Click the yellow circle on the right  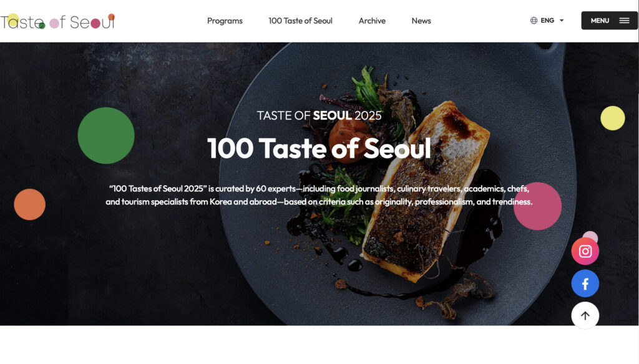pos(613,118)
